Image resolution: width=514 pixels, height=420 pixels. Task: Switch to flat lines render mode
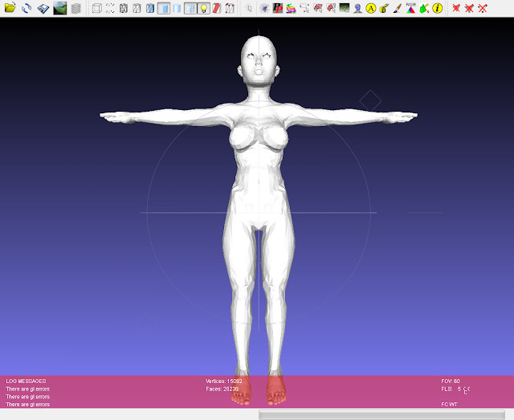pos(150,8)
